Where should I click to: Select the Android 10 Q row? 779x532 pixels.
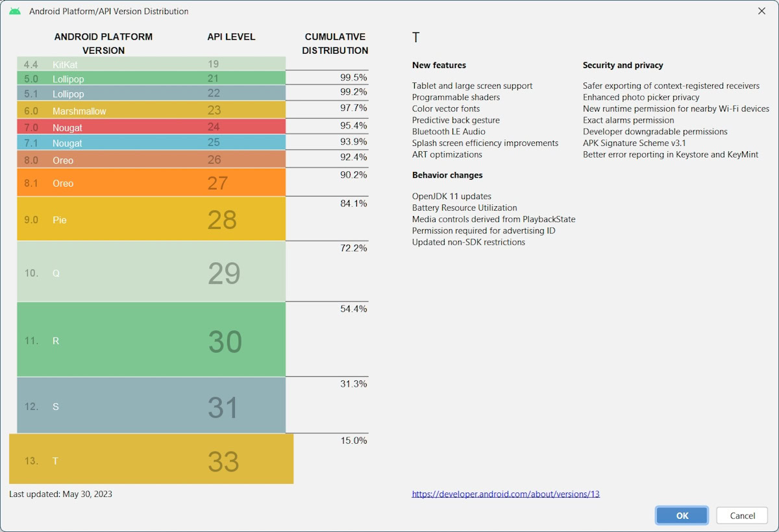149,272
